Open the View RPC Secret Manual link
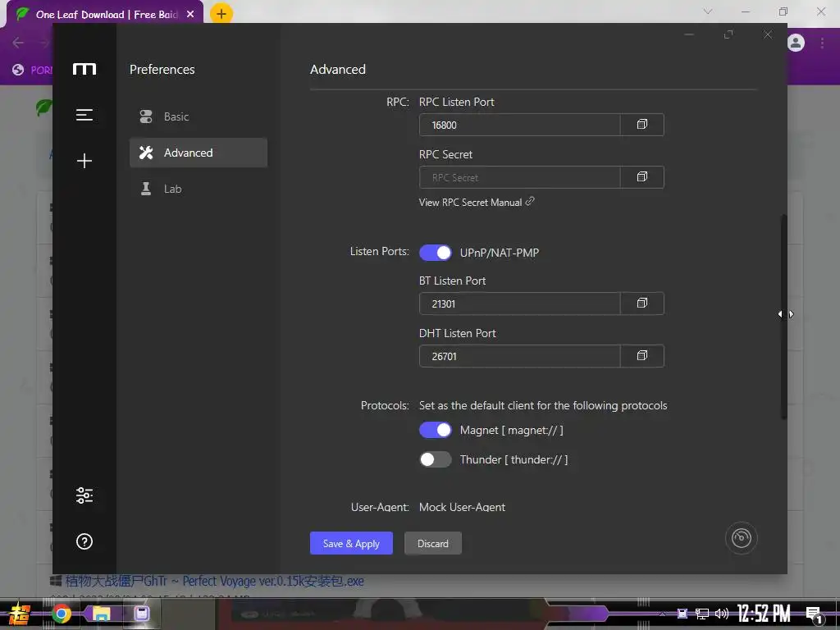 (x=477, y=203)
